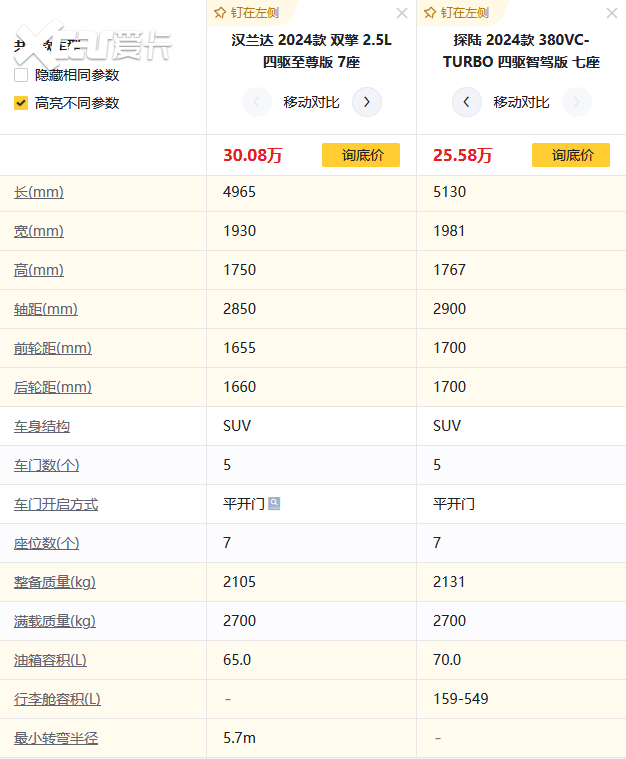626x759 pixels.
Task: Pin the 探陆 column to the left
Action: pos(456,13)
